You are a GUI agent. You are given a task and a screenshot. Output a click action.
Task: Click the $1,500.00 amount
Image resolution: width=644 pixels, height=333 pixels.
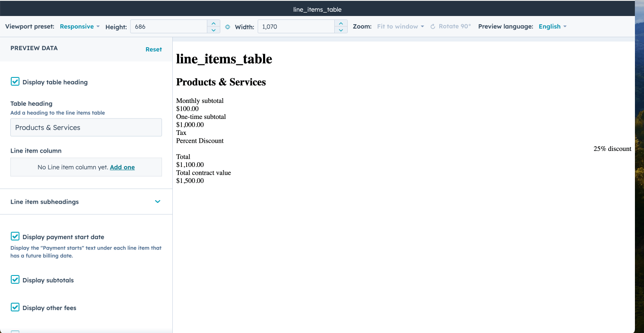[190, 181]
